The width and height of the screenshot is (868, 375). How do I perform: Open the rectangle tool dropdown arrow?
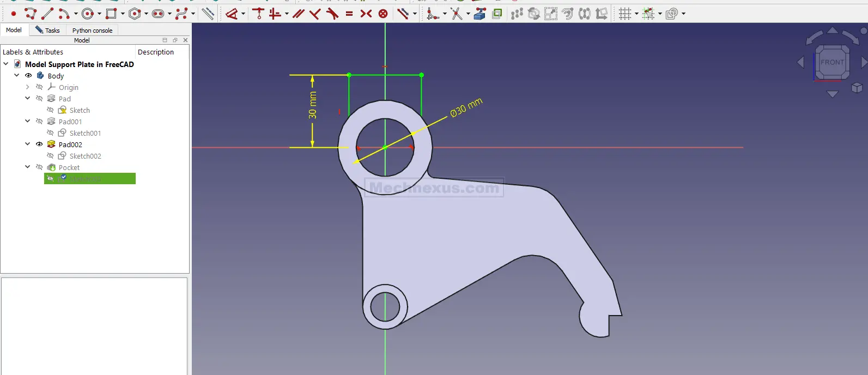(123, 14)
